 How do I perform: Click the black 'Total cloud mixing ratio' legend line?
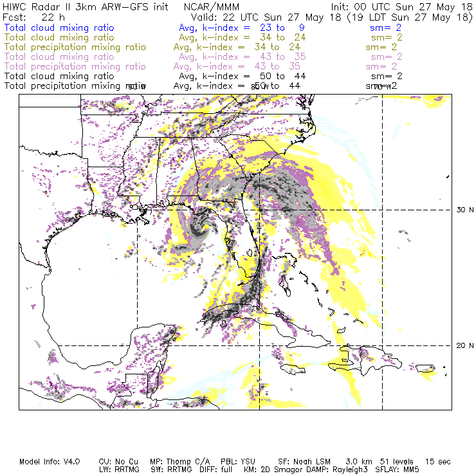coord(59,76)
